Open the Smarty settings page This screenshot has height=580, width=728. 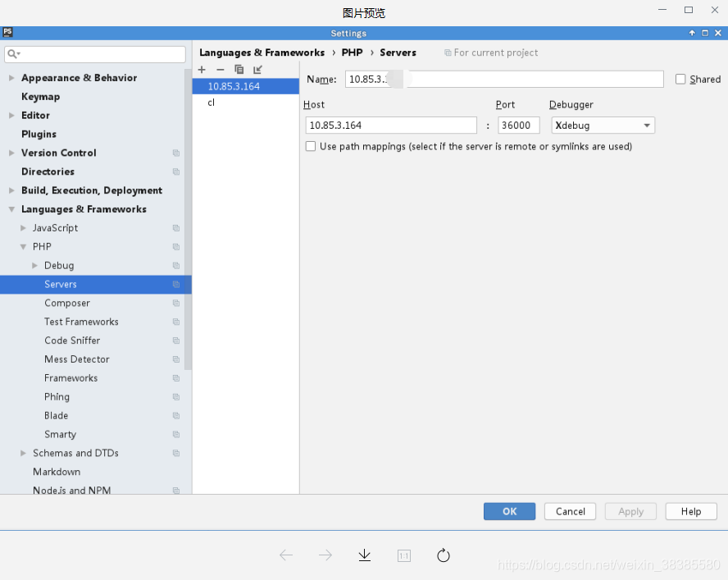point(60,434)
